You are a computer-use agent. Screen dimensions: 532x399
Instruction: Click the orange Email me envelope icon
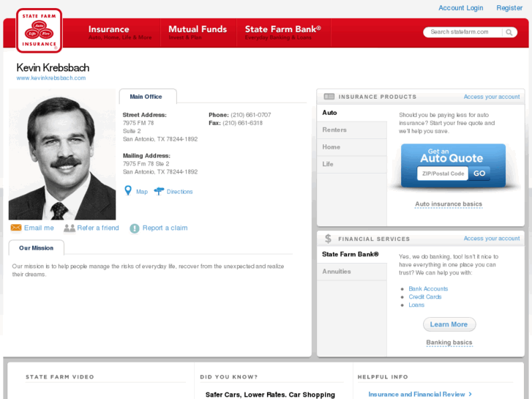(x=16, y=228)
